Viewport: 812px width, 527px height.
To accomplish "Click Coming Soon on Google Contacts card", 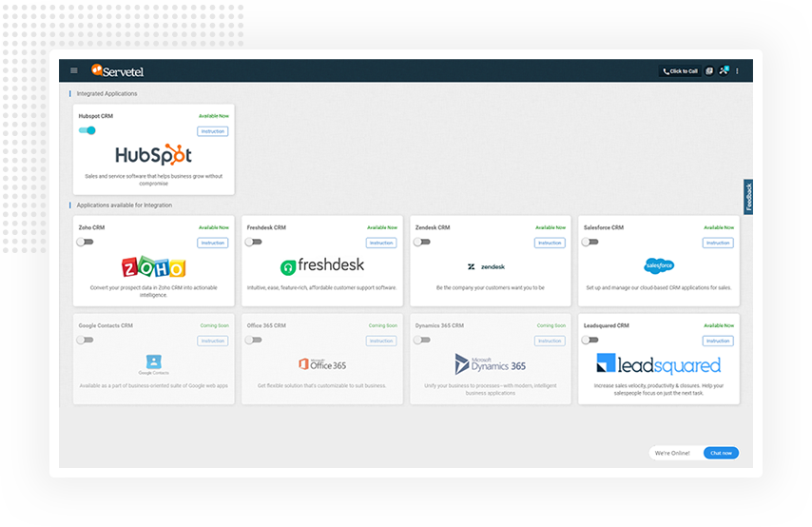I will pyautogui.click(x=214, y=325).
